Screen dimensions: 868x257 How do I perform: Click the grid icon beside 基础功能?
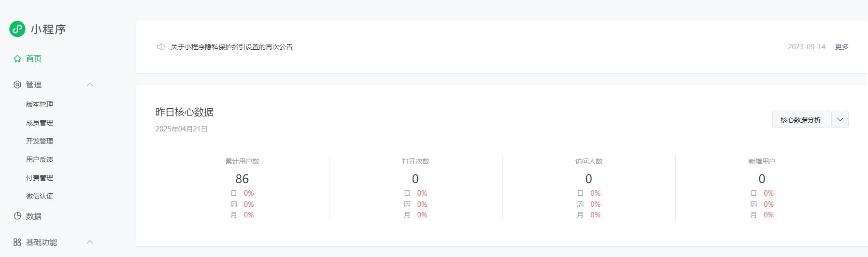(x=17, y=242)
